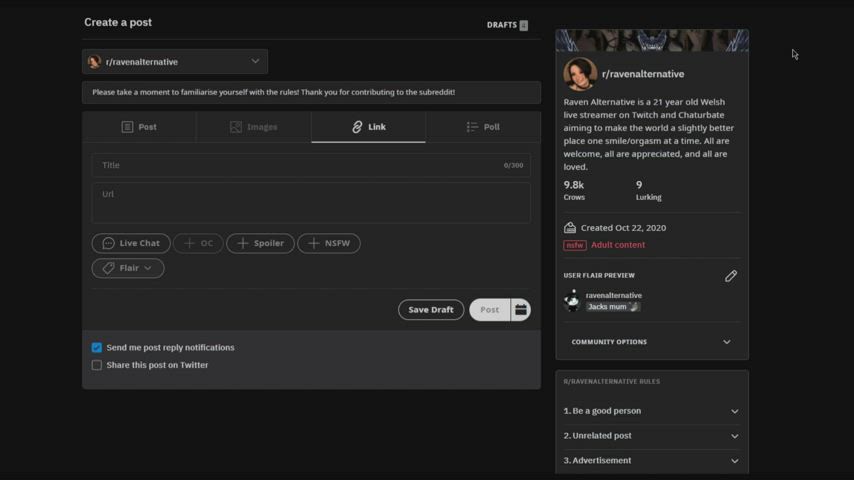Open the Drafts counter badge
The image size is (854, 480).
[523, 25]
